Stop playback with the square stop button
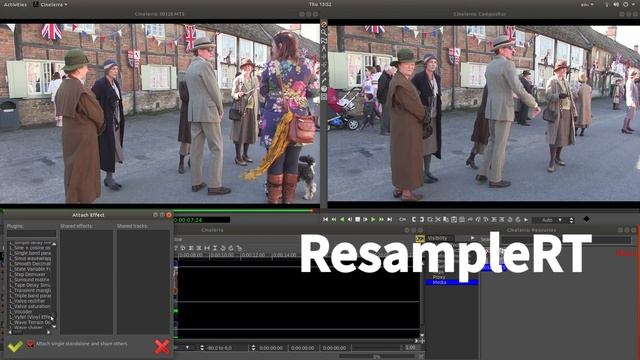 358,220
